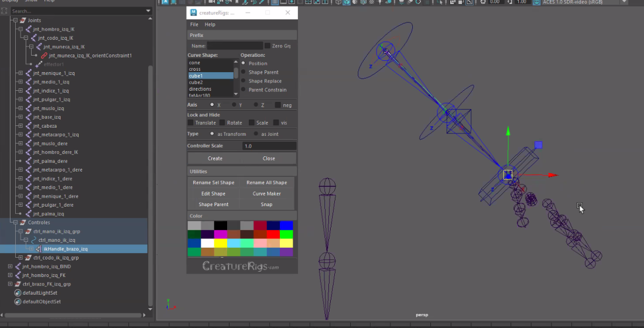
Task: Enable the Zero Grp checkbox
Action: (268, 46)
